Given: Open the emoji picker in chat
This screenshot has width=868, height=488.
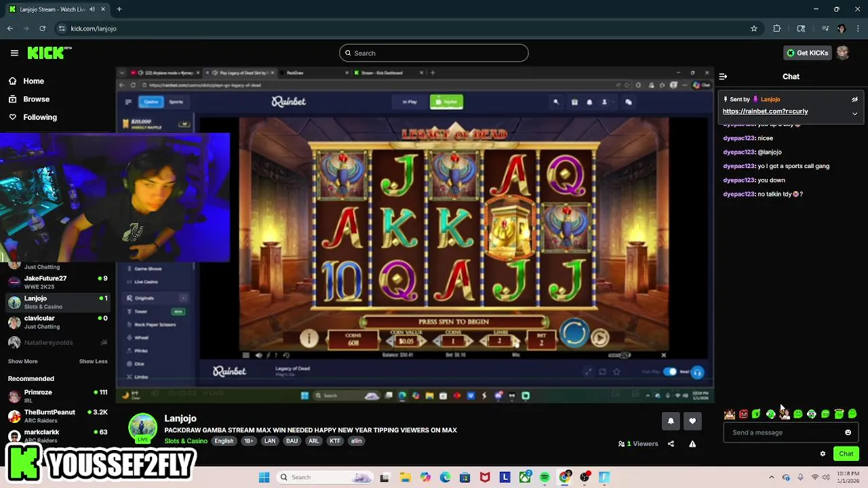Looking at the screenshot, I should [x=848, y=432].
